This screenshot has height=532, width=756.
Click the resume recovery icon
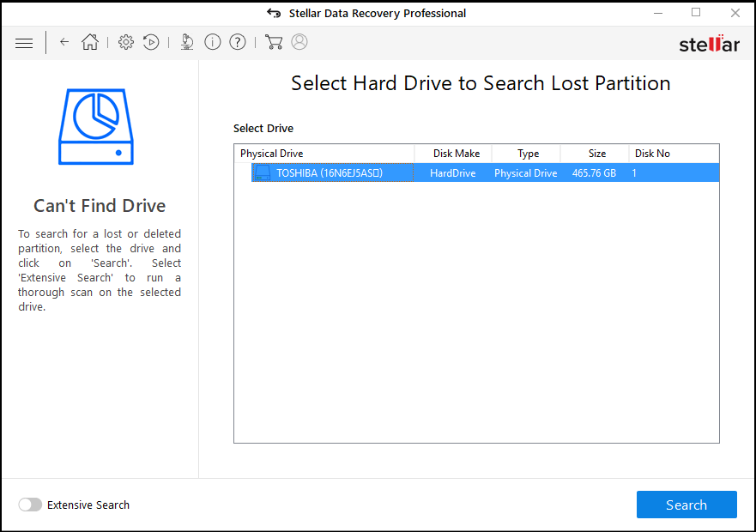point(151,42)
